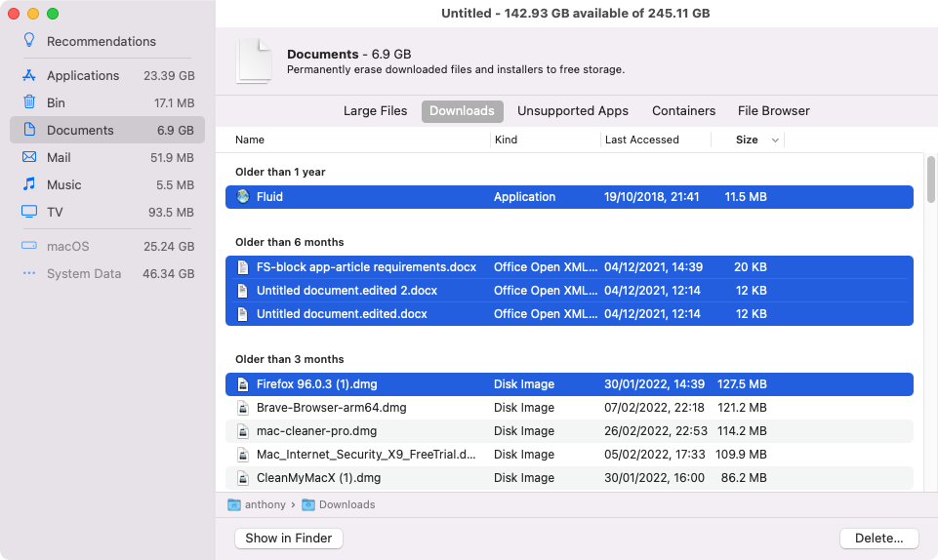Select the FS-block app-article requirements.docx row

(569, 267)
